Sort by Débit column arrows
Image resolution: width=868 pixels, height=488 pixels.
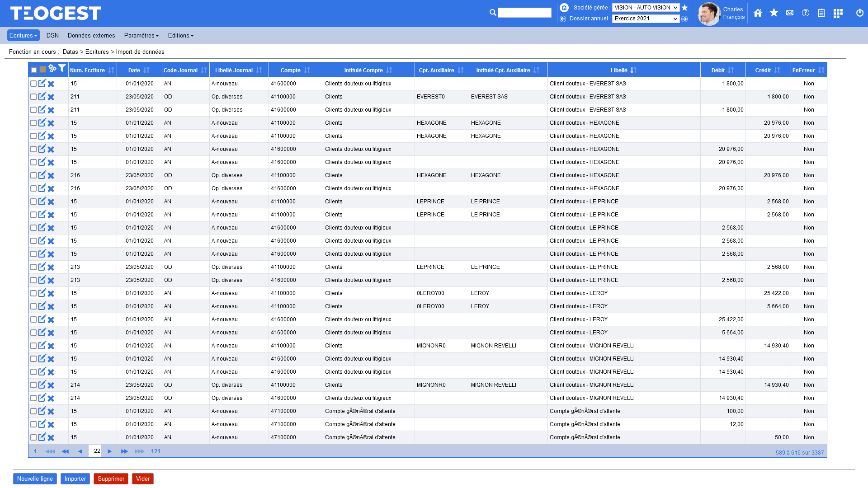731,70
